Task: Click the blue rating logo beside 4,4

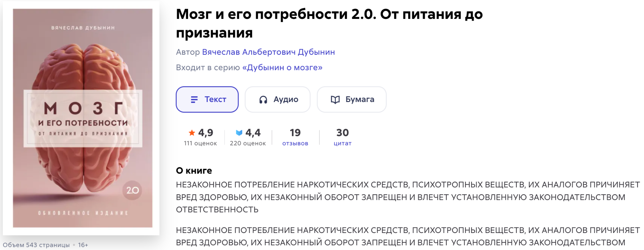Action: 239,133
